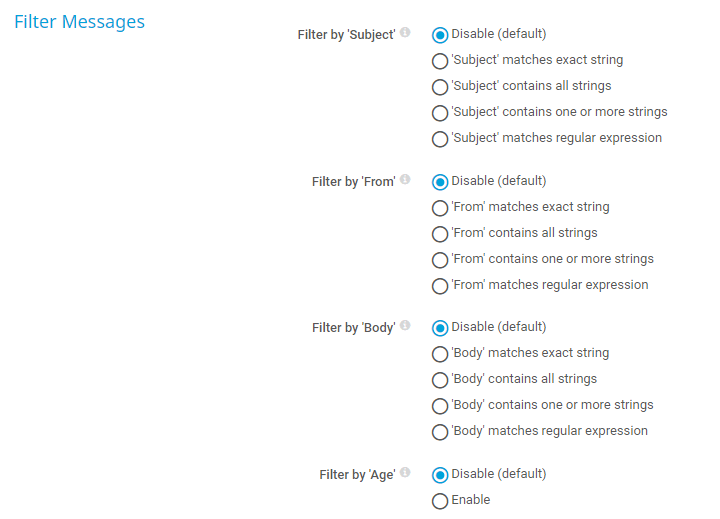Select 'Subject' matches exact string option
This screenshot has width=720, height=519.
click(x=440, y=61)
